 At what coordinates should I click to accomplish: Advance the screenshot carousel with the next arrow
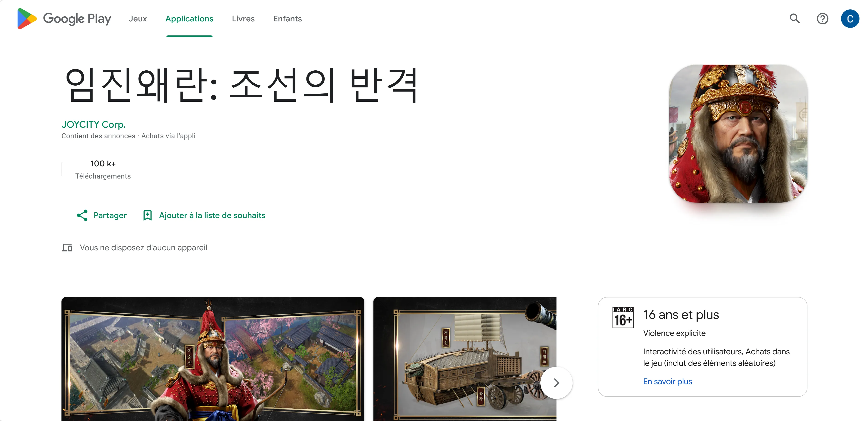556,383
